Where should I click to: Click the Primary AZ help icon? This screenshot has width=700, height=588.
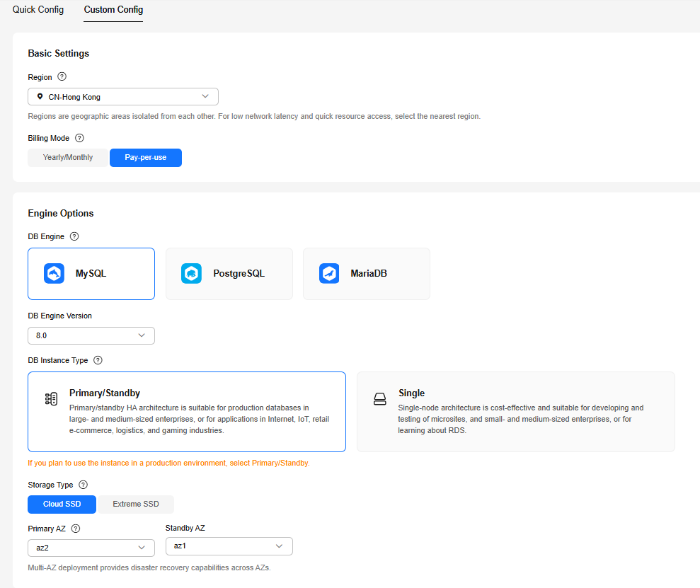point(76,529)
